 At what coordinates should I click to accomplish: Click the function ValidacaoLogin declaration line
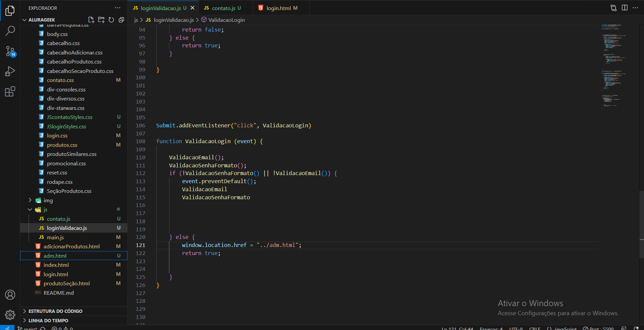209,141
